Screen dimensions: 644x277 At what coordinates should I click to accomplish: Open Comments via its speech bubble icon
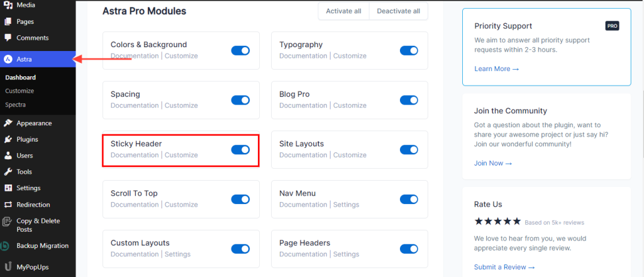click(x=8, y=38)
